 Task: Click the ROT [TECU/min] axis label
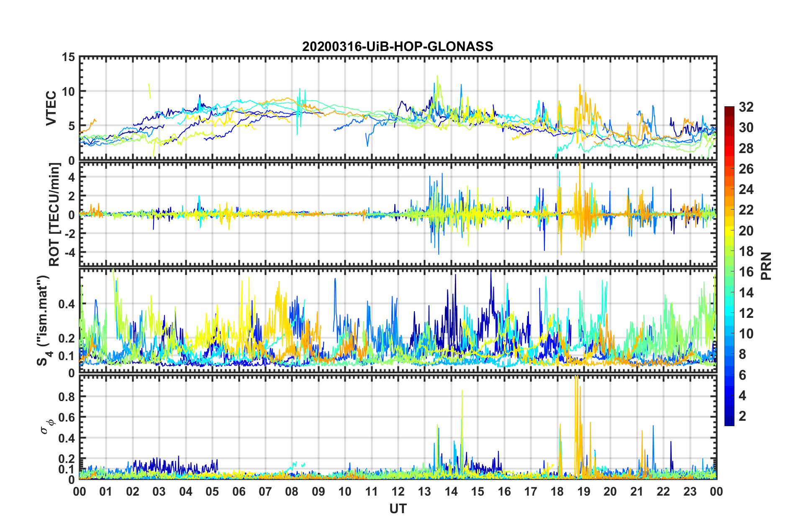tap(54, 215)
